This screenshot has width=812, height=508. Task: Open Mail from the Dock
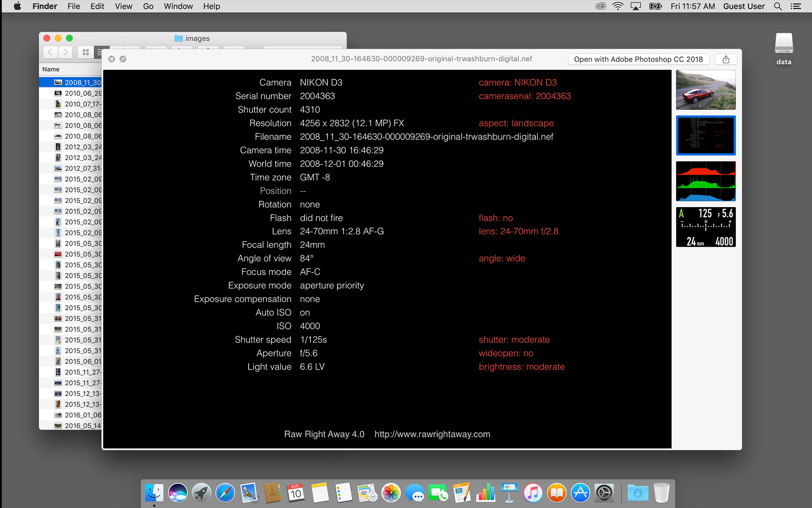[x=249, y=493]
